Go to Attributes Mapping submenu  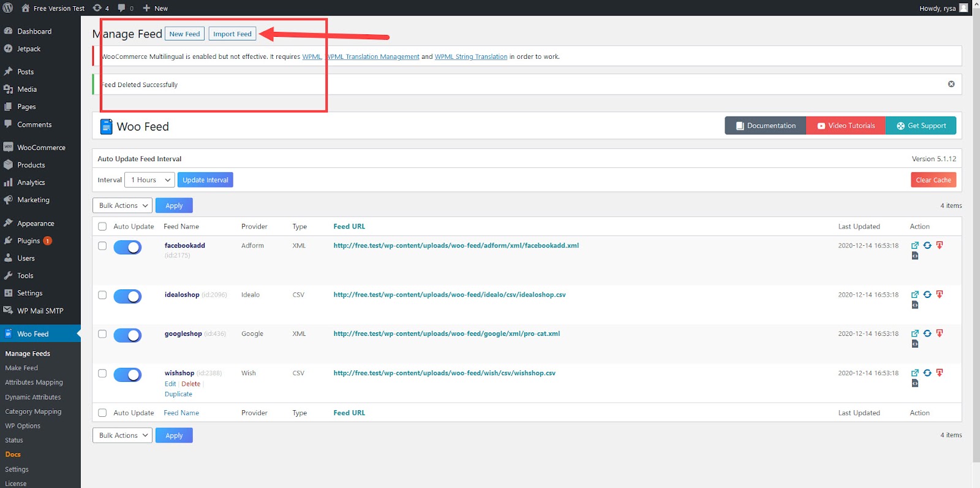pyautogui.click(x=34, y=383)
